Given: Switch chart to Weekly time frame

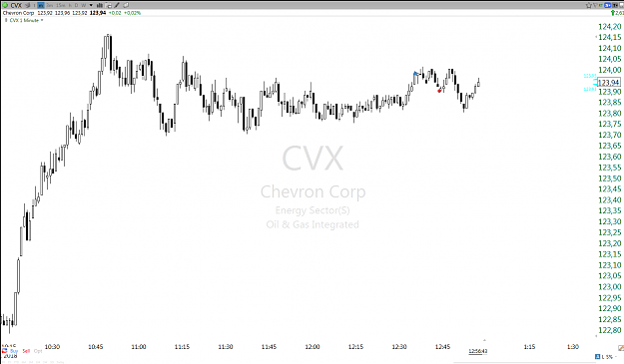Looking at the screenshot, I should [84, 5].
